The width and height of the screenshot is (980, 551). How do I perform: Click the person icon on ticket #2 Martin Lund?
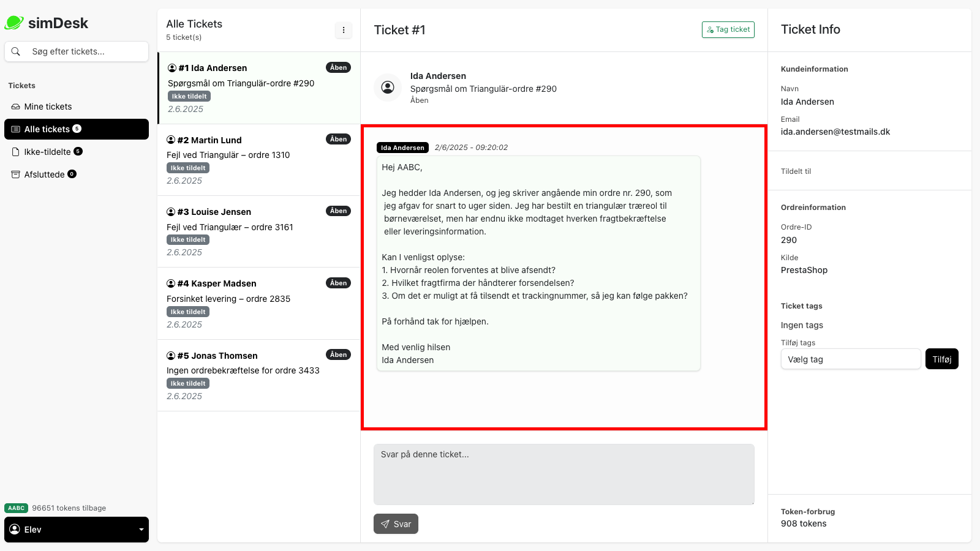click(x=170, y=140)
